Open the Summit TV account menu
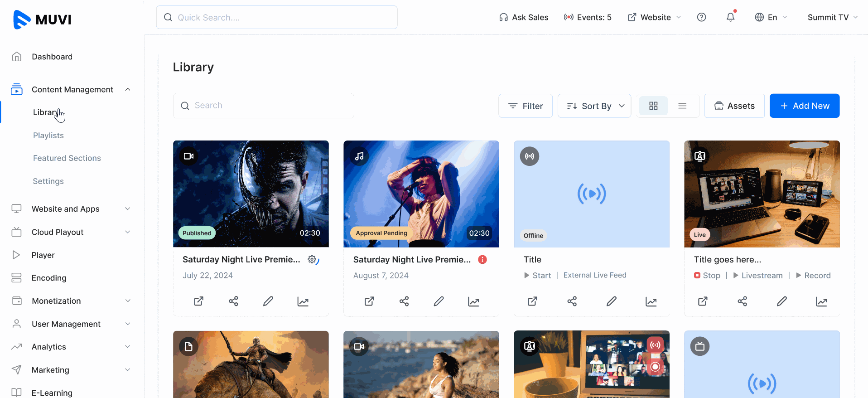The width and height of the screenshot is (868, 398). pyautogui.click(x=833, y=17)
